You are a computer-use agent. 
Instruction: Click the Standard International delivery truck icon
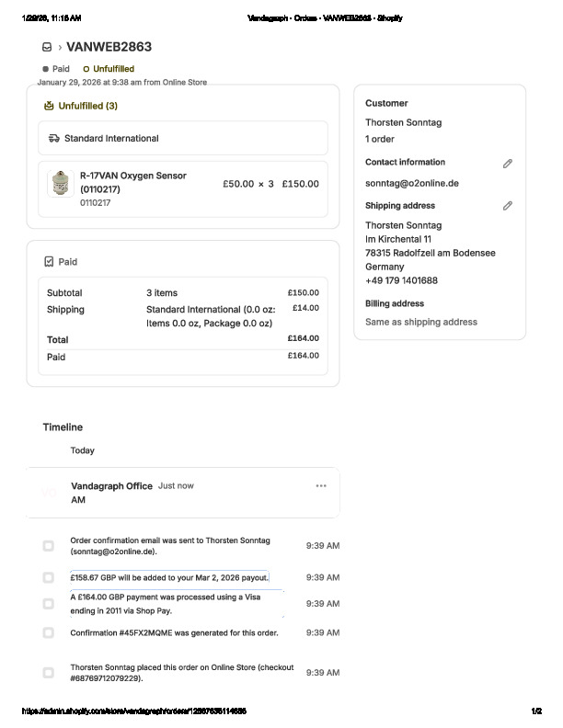[x=54, y=139]
